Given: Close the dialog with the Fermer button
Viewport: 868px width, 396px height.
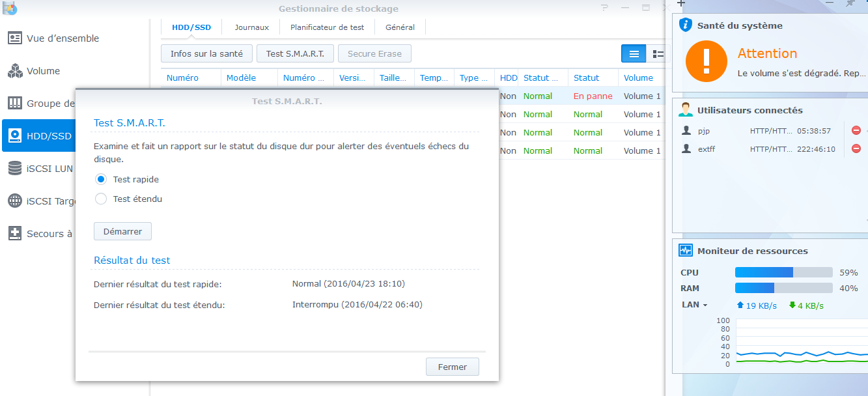Looking at the screenshot, I should [453, 367].
